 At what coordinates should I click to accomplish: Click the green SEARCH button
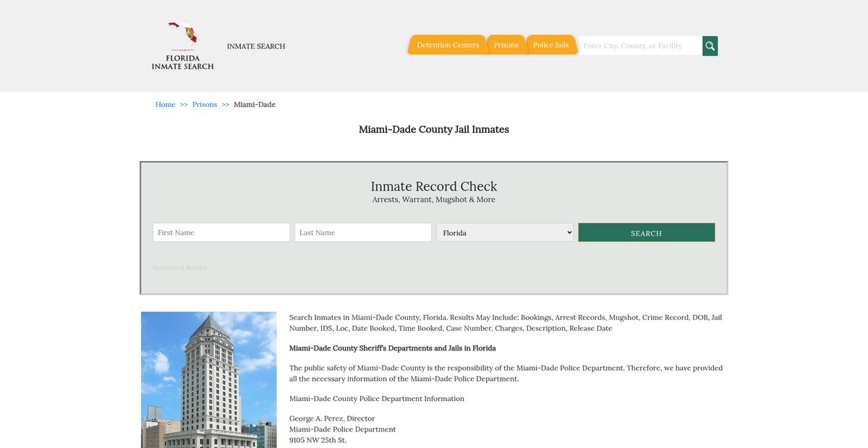pyautogui.click(x=647, y=233)
